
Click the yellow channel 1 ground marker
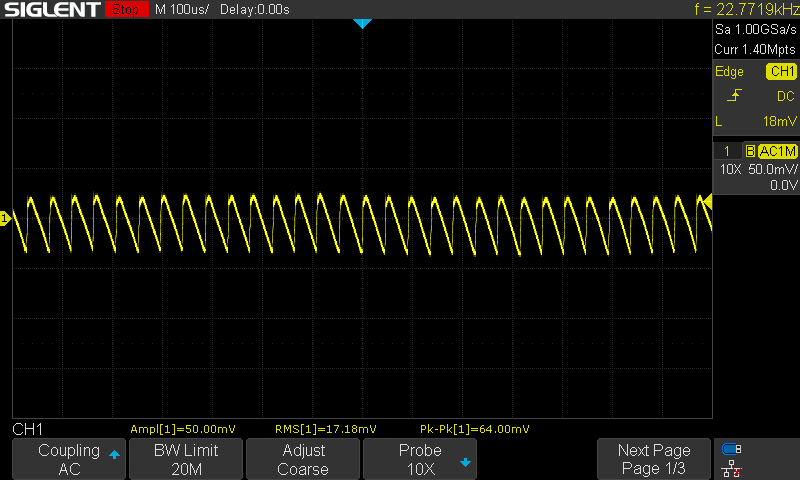pos(5,218)
